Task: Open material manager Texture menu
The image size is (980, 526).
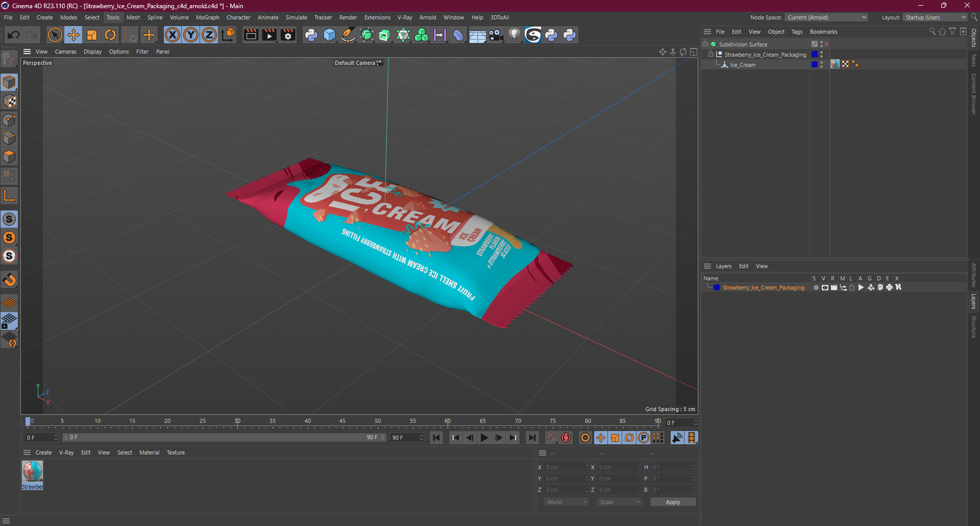Action: [x=176, y=452]
